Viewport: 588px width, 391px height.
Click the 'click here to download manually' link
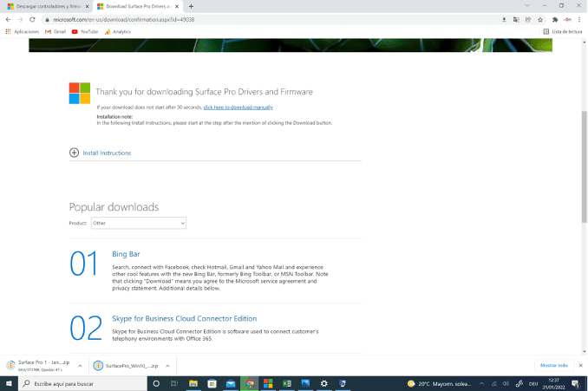click(238, 108)
